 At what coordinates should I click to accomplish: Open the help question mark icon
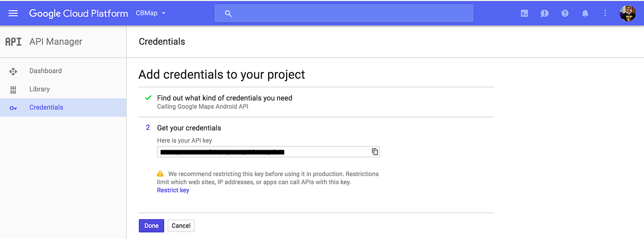click(x=565, y=13)
